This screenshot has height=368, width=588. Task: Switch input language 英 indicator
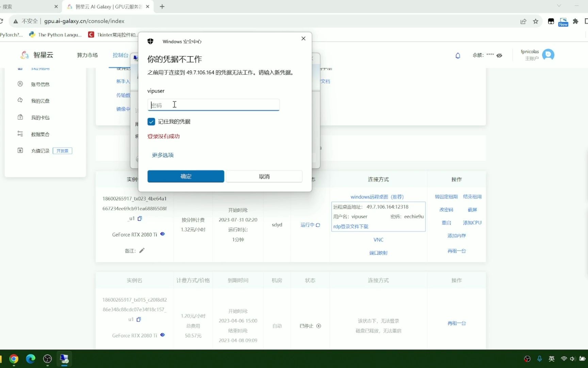[552, 359]
